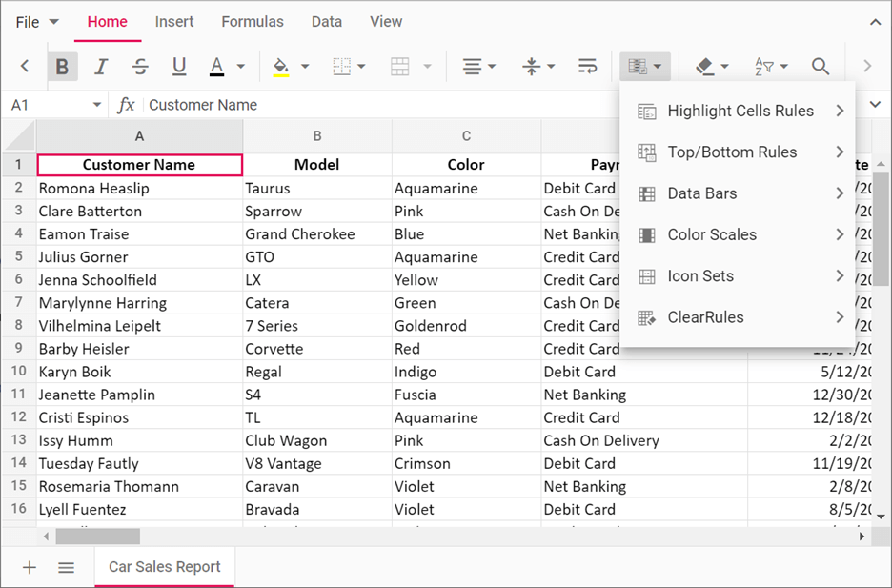This screenshot has width=892, height=588.
Task: Click the add new sheet plus icon
Action: tap(30, 567)
